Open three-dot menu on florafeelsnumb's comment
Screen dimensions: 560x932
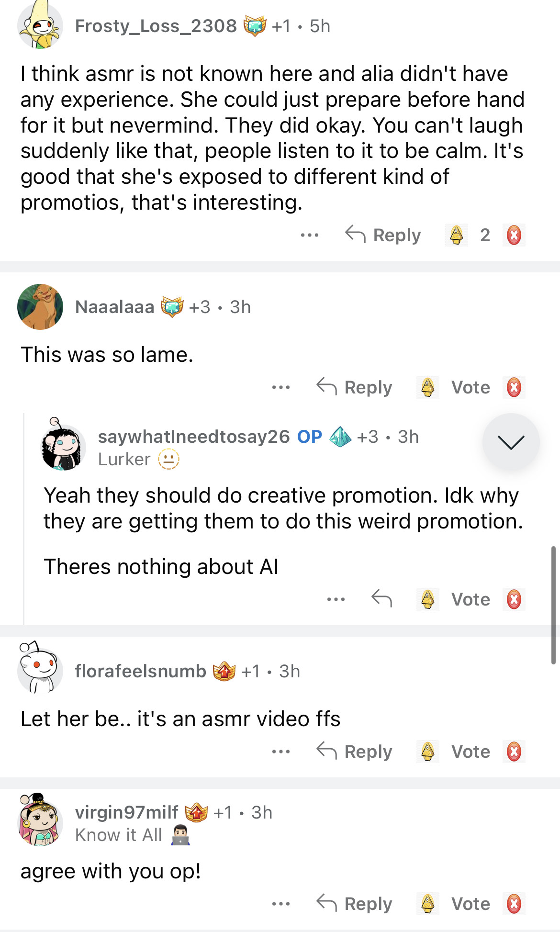(x=281, y=752)
